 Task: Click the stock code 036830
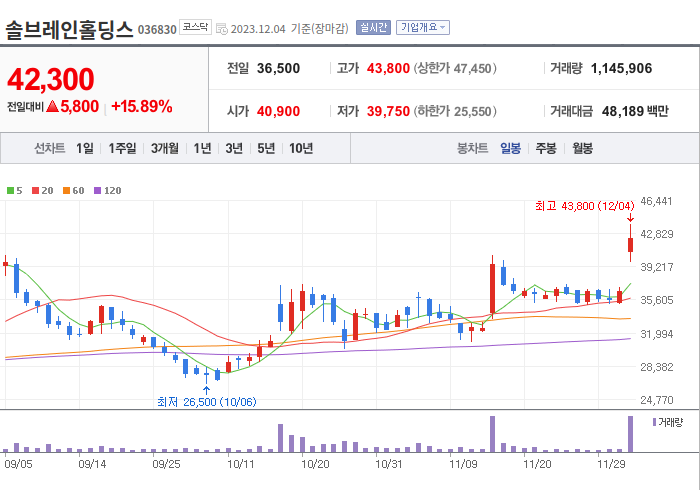(157, 30)
